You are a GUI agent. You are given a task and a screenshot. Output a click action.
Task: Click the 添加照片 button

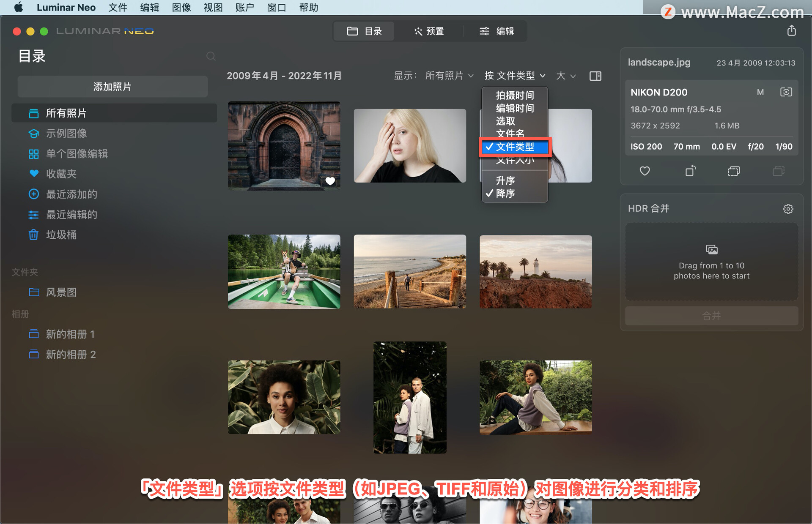click(x=112, y=87)
